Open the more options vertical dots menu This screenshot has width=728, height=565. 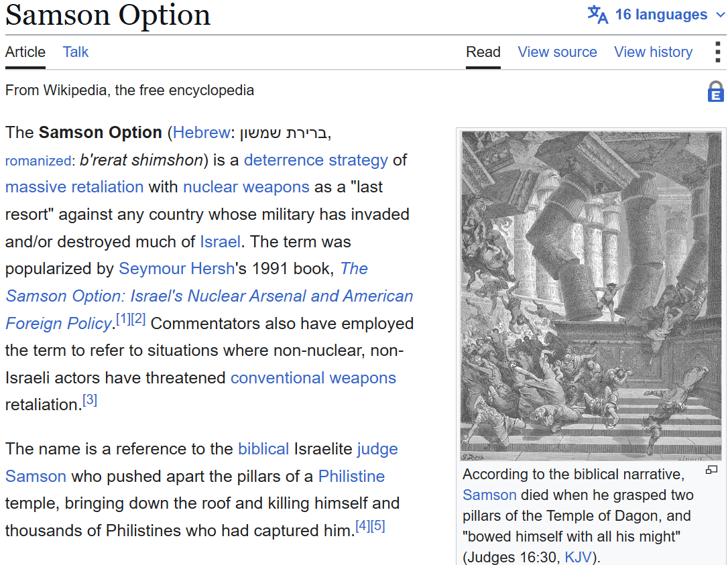tap(718, 52)
